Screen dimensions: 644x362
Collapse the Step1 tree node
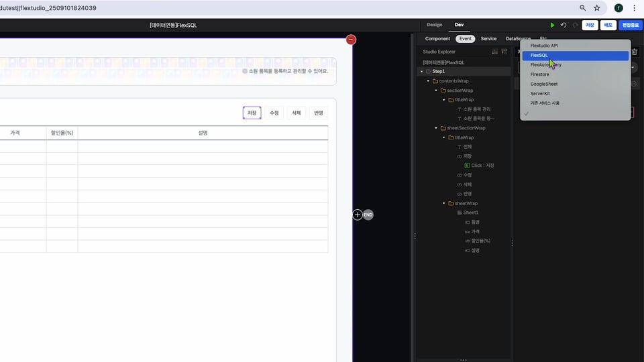click(421, 72)
